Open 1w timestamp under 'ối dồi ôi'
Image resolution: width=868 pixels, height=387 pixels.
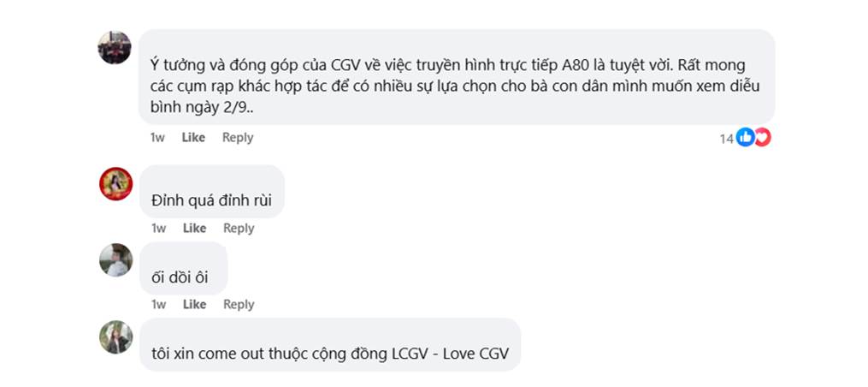[x=158, y=305]
